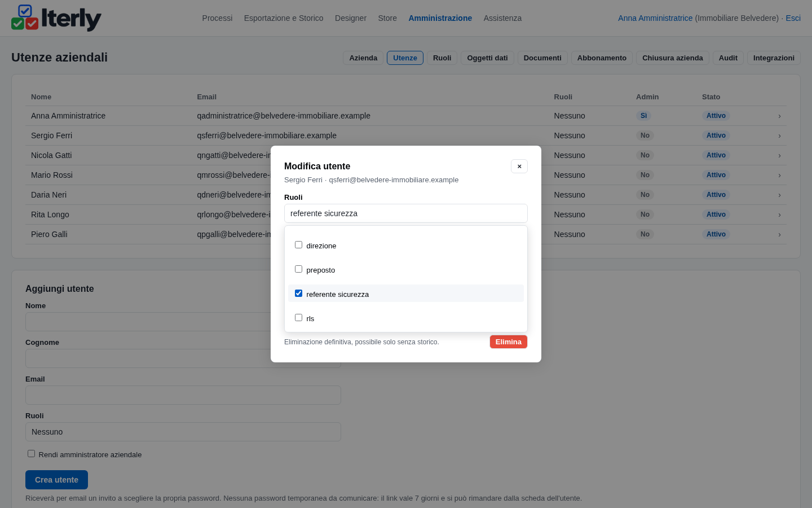The width and height of the screenshot is (812, 508).
Task: Switch to the Ruoli tab
Action: [x=442, y=58]
